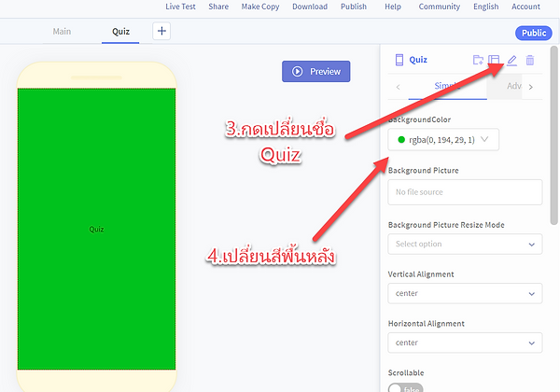The image size is (560, 392).
Task: Click the Quiz component title in properties panel
Action: pos(418,60)
